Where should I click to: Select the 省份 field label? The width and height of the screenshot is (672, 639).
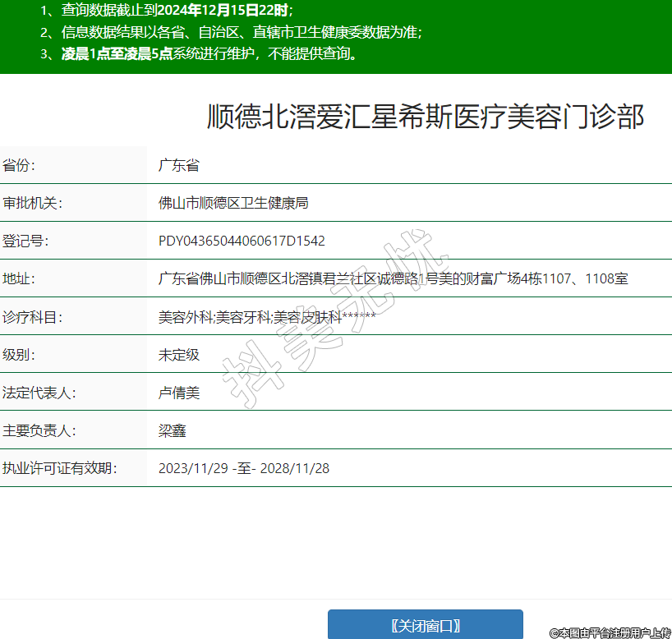coord(20,165)
